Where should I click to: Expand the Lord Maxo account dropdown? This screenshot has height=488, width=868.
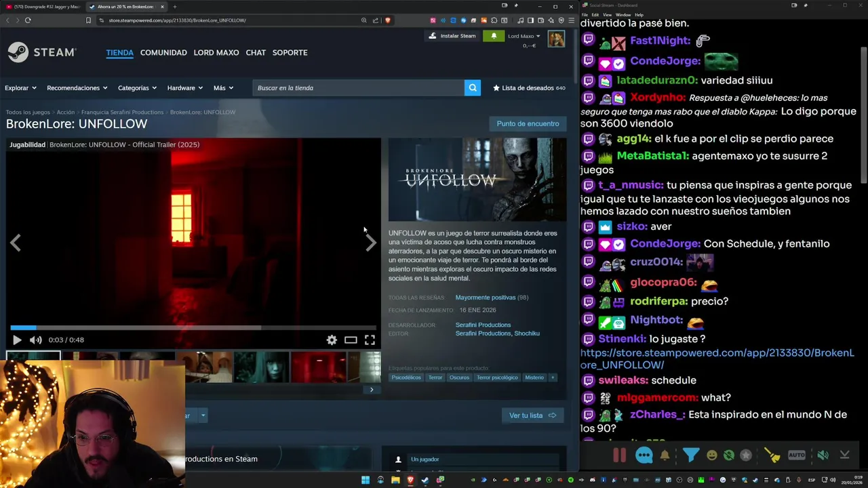click(524, 36)
